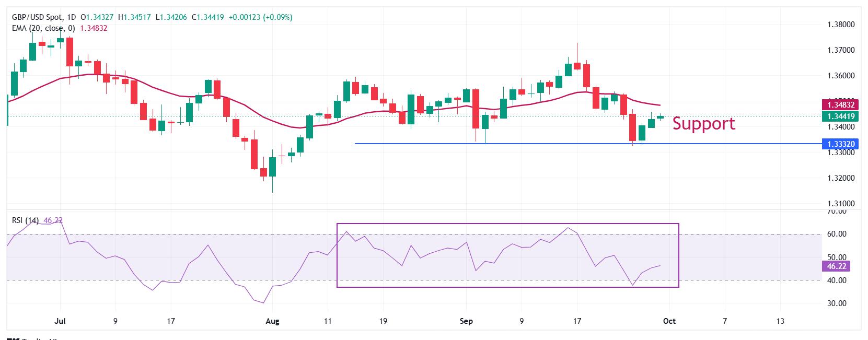868x340 pixels.
Task: Select the RSI (14) indicator label
Action: 25,220
